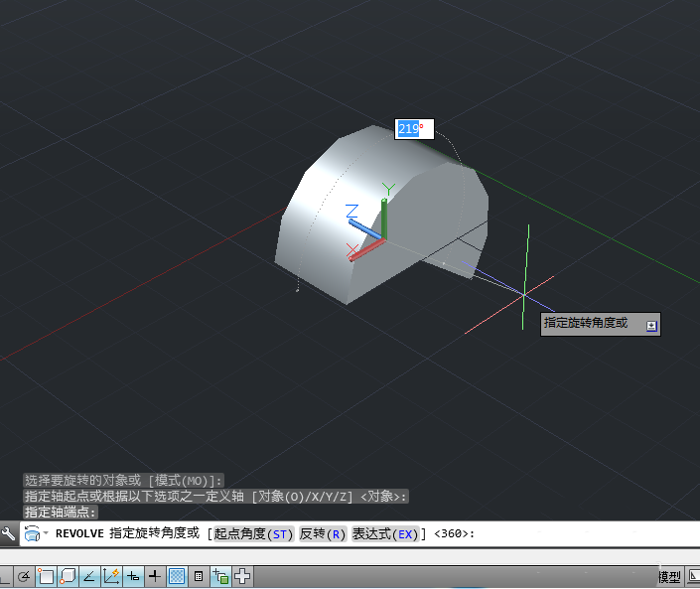Toggle Lineweight display plus icon
Viewport: 700px width, 589px height.
155,576
